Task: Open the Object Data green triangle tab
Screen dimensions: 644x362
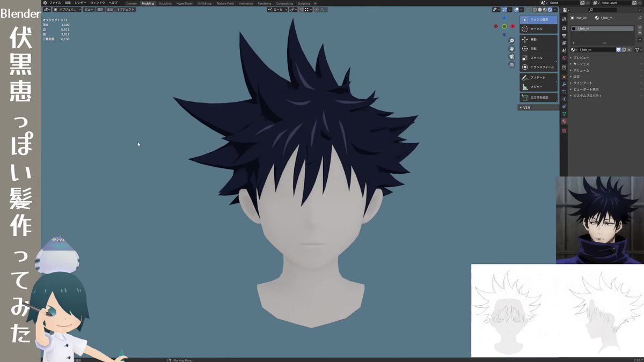Action: click(564, 114)
